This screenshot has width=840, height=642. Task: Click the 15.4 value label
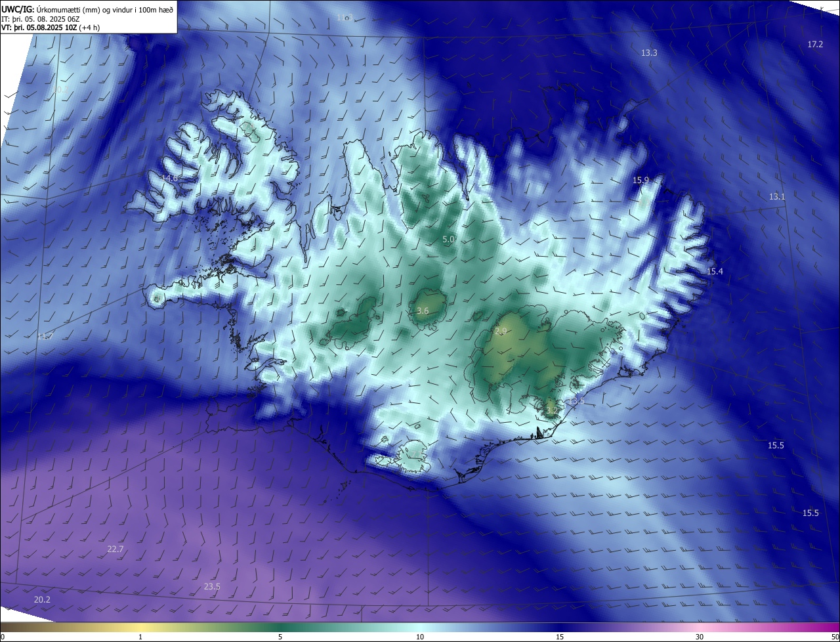(x=715, y=272)
